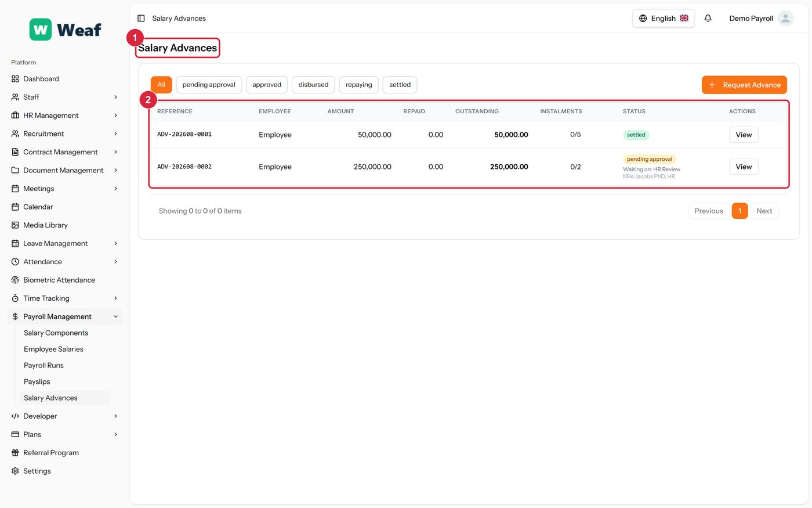The width and height of the screenshot is (812, 508).
Task: Click the Document Management folder icon
Action: coord(15,170)
